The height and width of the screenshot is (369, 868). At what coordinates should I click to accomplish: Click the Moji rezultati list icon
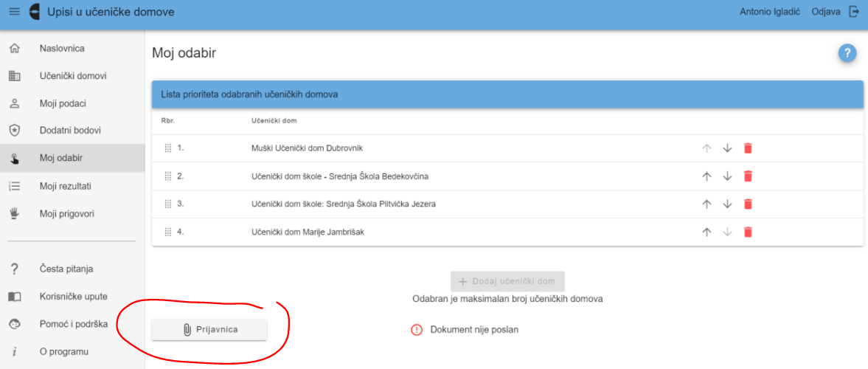tap(15, 186)
